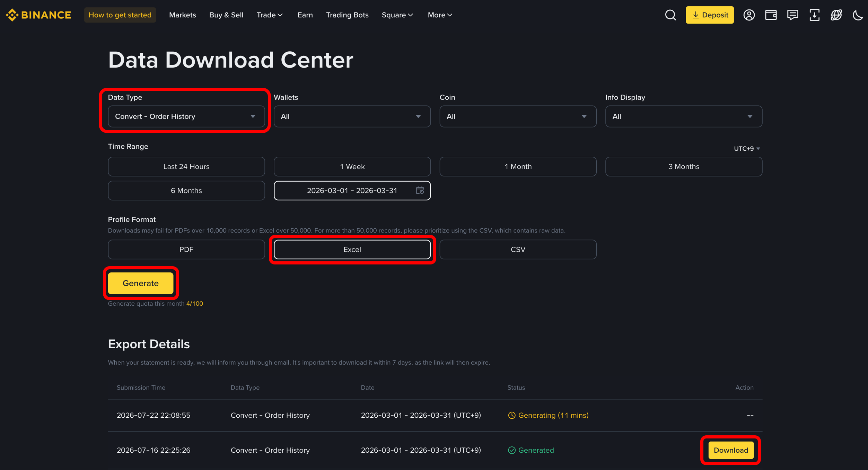This screenshot has width=868, height=470.
Task: Open the search magnifier icon
Action: click(x=670, y=15)
